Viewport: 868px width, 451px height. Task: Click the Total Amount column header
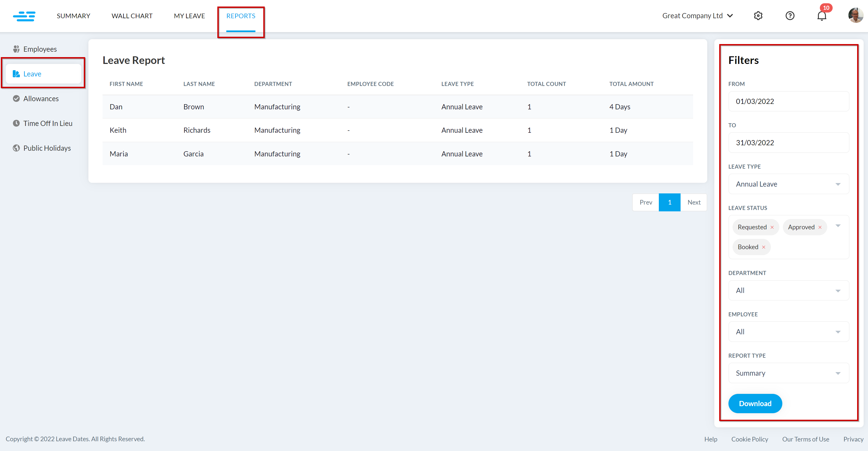[631, 84]
